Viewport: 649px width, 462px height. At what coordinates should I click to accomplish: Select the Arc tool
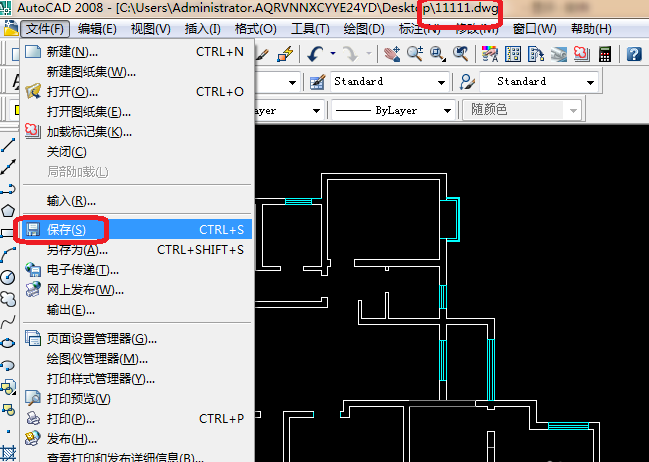point(8,255)
